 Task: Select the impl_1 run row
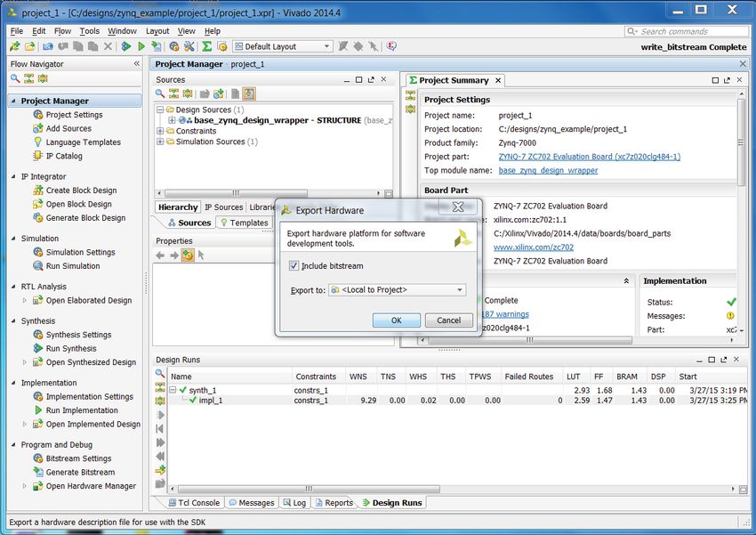coord(458,401)
